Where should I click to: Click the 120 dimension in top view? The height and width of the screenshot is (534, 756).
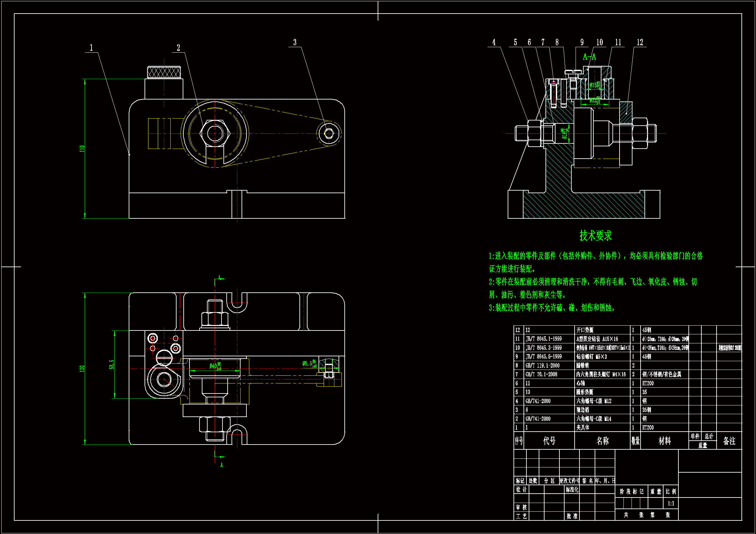pos(82,369)
